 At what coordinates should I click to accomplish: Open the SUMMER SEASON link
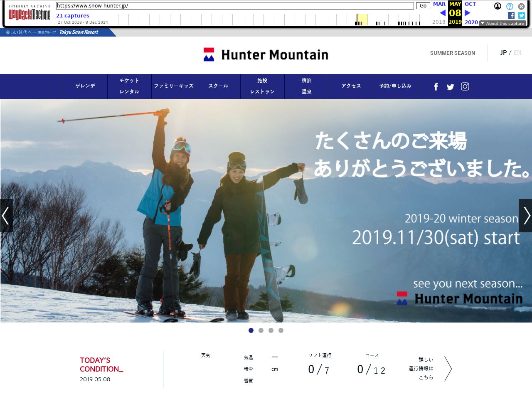pos(452,53)
